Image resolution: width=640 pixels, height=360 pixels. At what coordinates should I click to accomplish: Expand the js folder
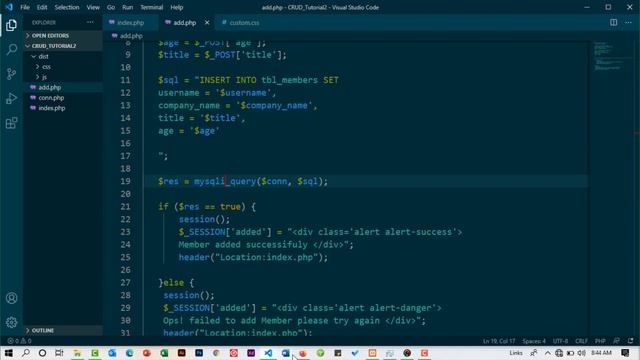pos(44,77)
